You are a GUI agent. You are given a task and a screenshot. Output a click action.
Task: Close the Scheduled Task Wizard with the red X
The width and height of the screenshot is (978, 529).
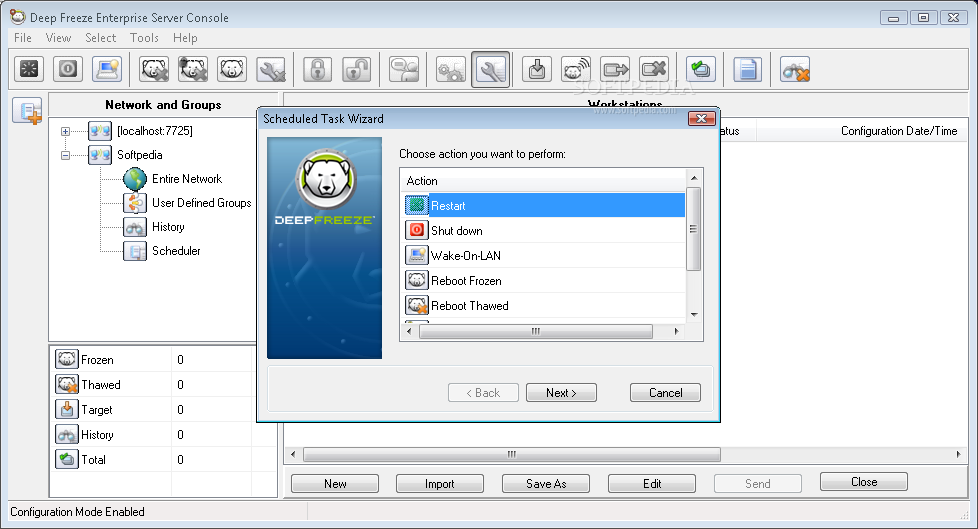[x=701, y=119]
